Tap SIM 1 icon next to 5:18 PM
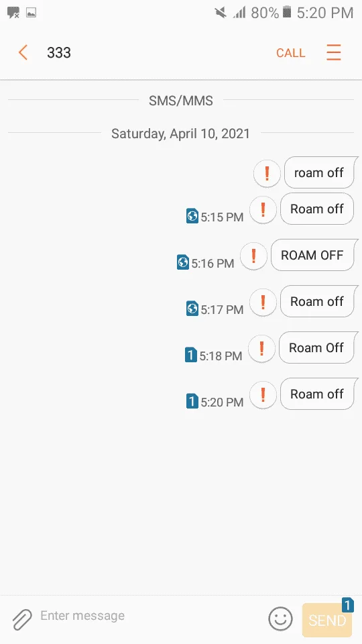Viewport: 362px width, 644px height. coord(191,355)
